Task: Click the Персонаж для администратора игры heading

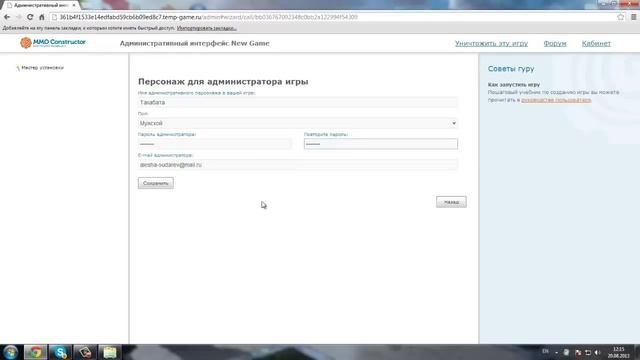Action: [223, 82]
